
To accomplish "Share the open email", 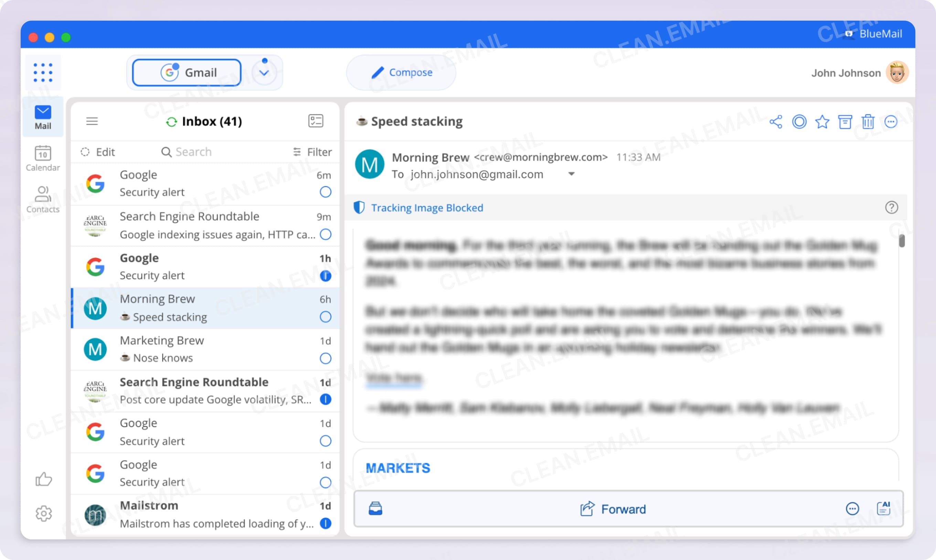I will (x=776, y=121).
